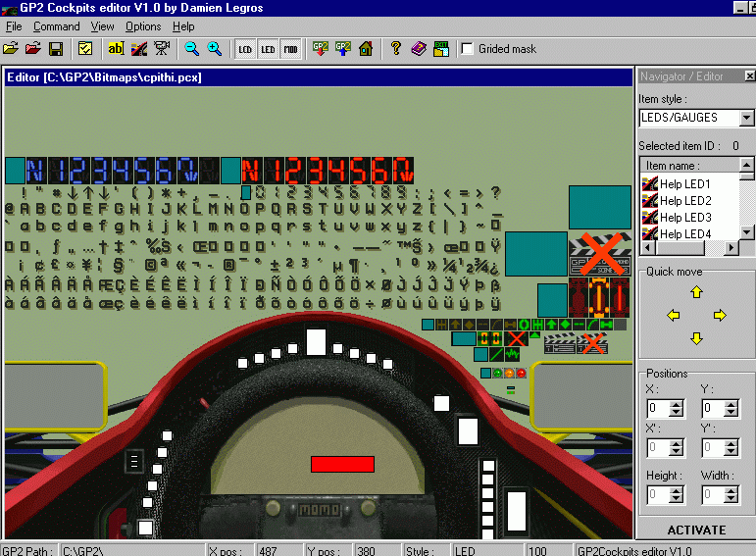Image resolution: width=756 pixels, height=556 pixels.
Task: Toggle the LCD mode button
Action: [x=245, y=48]
